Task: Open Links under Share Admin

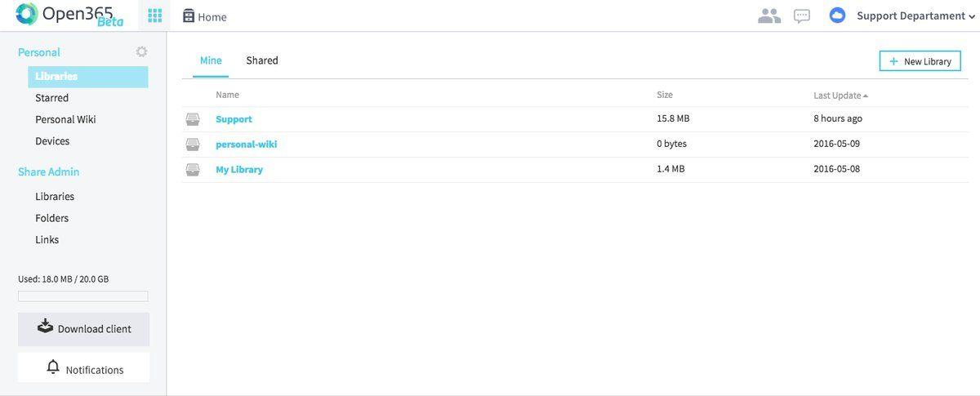Action: tap(47, 240)
